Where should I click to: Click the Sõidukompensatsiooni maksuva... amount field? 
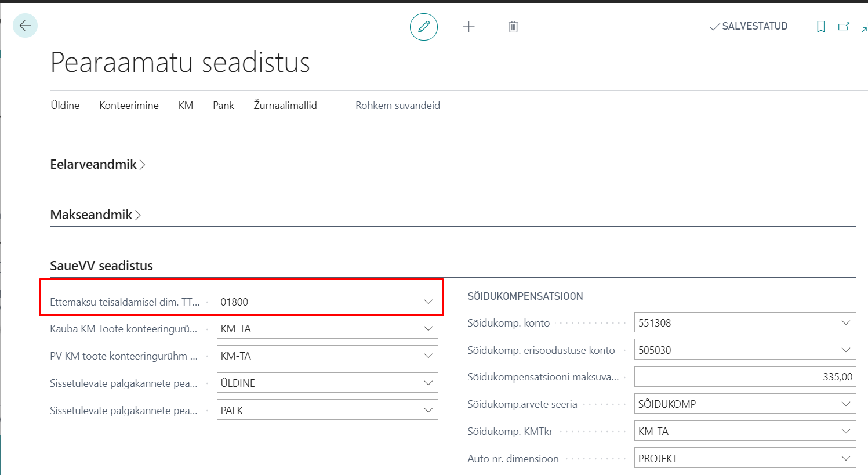click(744, 377)
